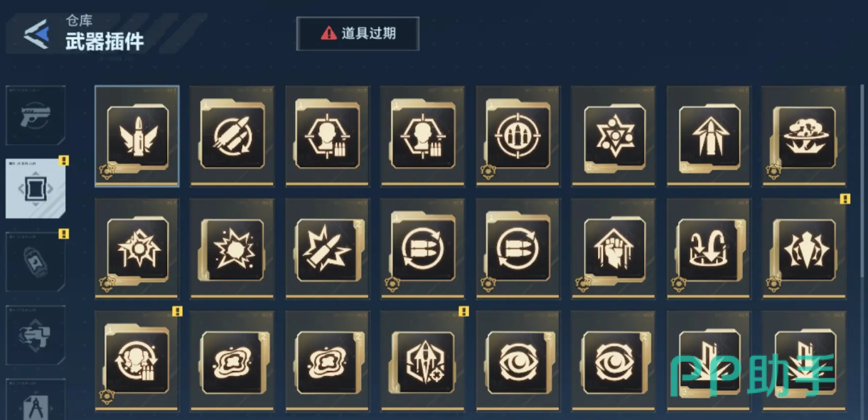Select the upward arrow bullet plugin

(709, 136)
